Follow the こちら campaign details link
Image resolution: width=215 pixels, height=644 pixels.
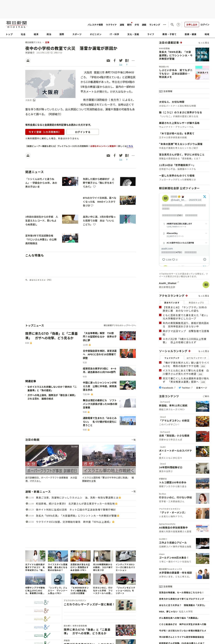point(130,146)
